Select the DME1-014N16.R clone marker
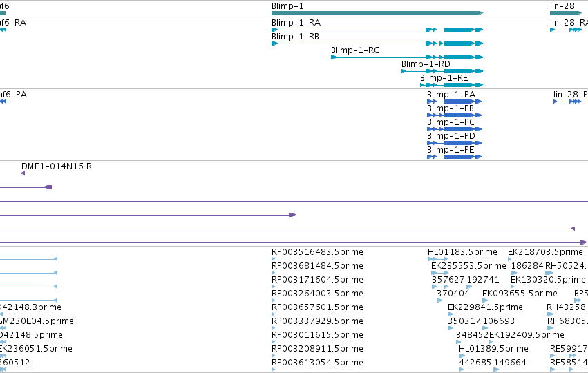This screenshot has height=373, width=588. click(23, 173)
